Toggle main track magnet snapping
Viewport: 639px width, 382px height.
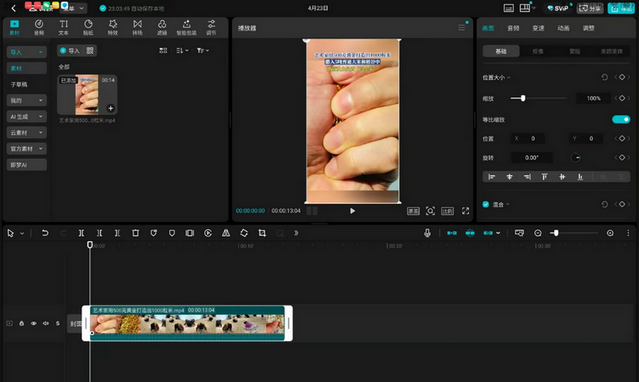452,233
